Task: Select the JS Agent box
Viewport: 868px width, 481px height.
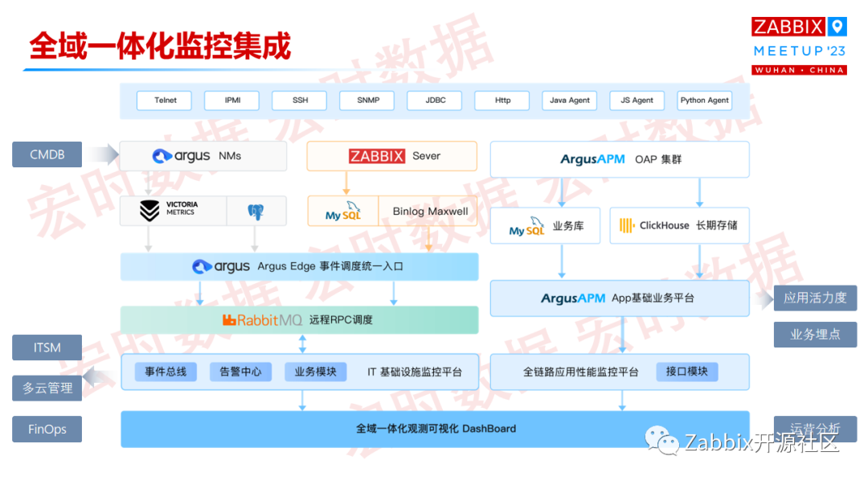Action: tap(637, 101)
